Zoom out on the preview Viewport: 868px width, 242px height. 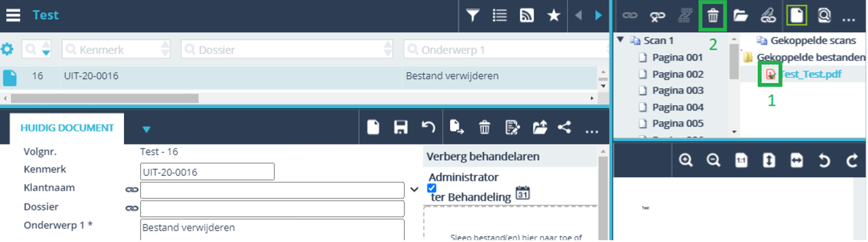[714, 160]
